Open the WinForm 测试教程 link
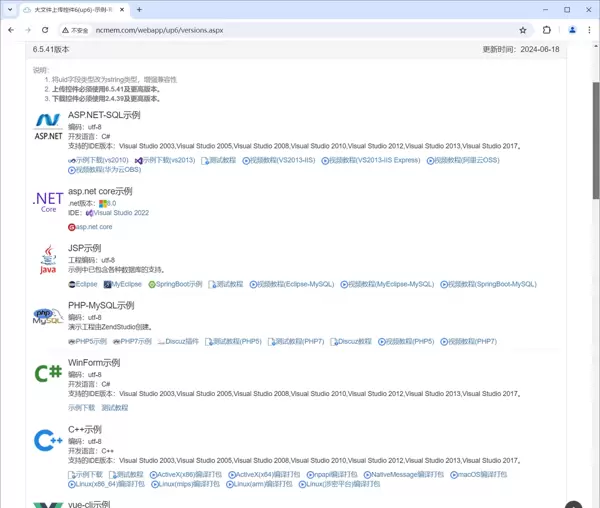 pyautogui.click(x=115, y=408)
